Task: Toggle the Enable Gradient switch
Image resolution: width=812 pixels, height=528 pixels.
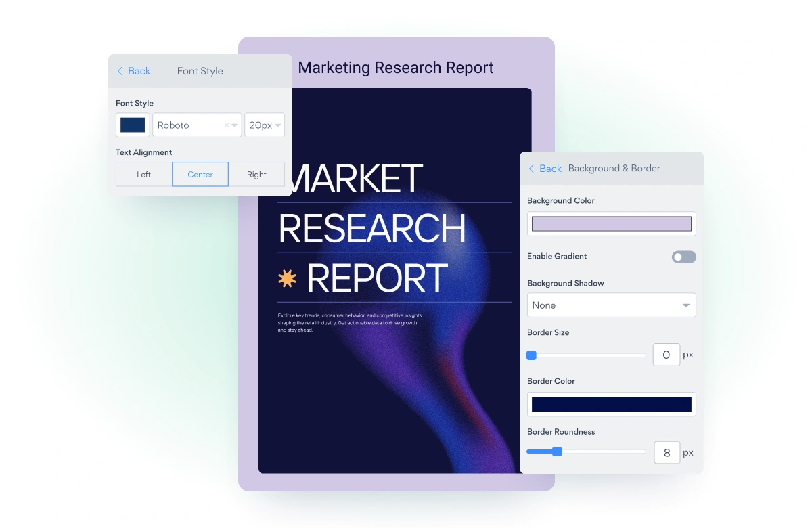Action: click(x=683, y=257)
